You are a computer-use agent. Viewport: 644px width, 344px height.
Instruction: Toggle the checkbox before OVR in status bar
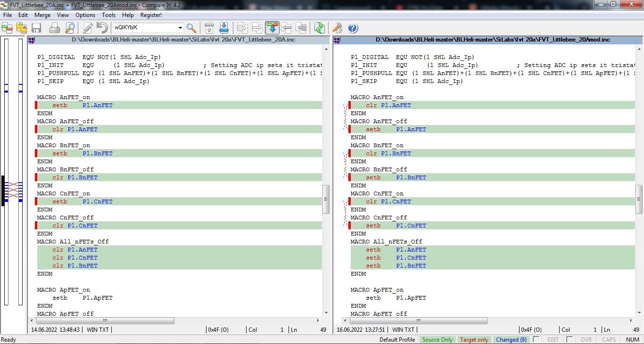point(570,339)
